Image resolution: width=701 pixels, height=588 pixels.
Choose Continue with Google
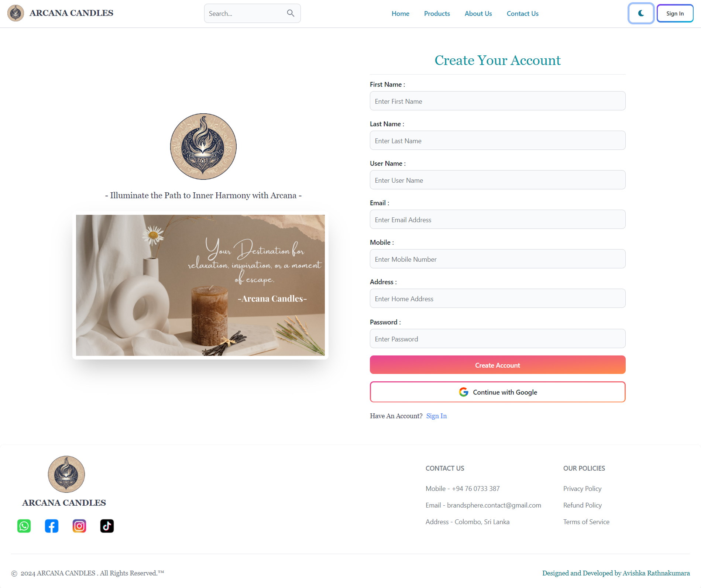click(x=497, y=392)
